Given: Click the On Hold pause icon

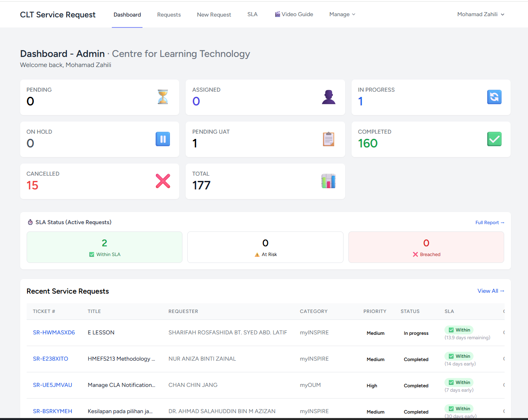Looking at the screenshot, I should point(163,139).
